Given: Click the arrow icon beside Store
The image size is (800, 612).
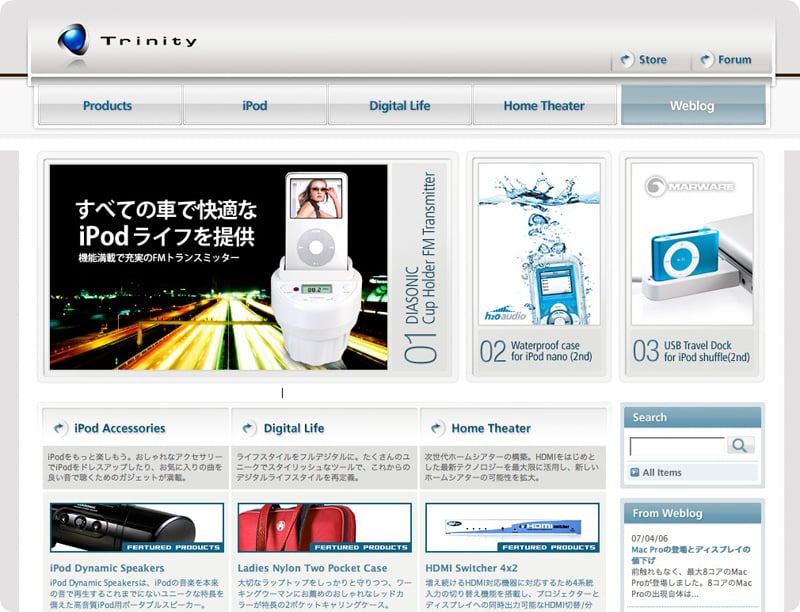Looking at the screenshot, I should (625, 60).
